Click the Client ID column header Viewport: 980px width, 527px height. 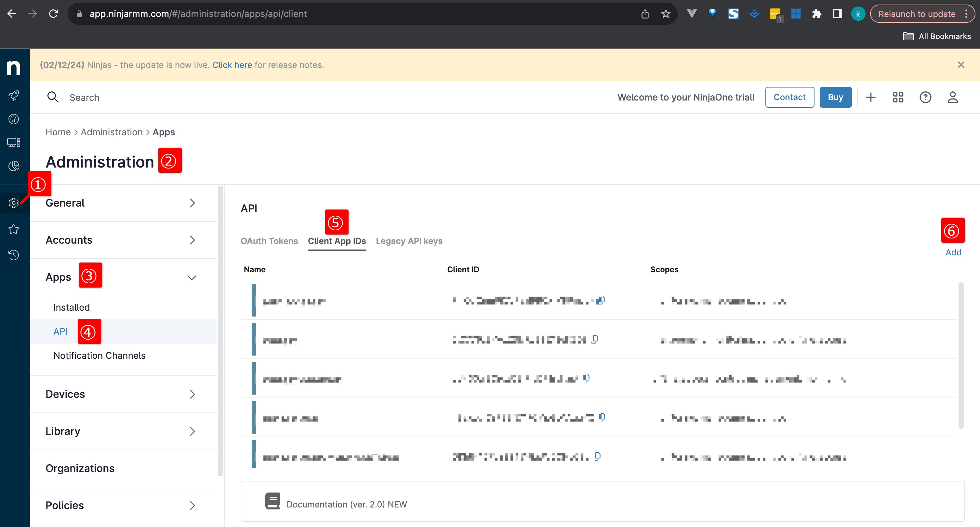tap(463, 269)
